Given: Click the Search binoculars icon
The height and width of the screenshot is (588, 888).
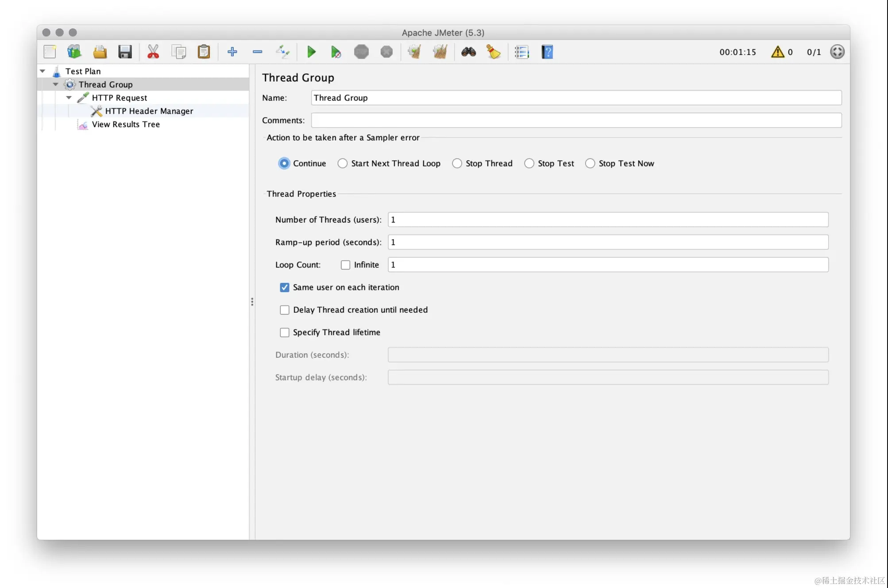Looking at the screenshot, I should [468, 52].
